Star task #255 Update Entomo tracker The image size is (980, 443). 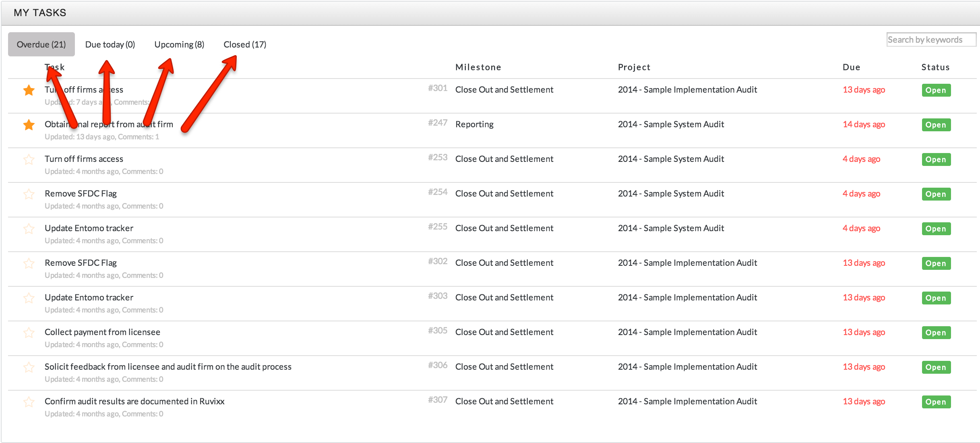29,229
